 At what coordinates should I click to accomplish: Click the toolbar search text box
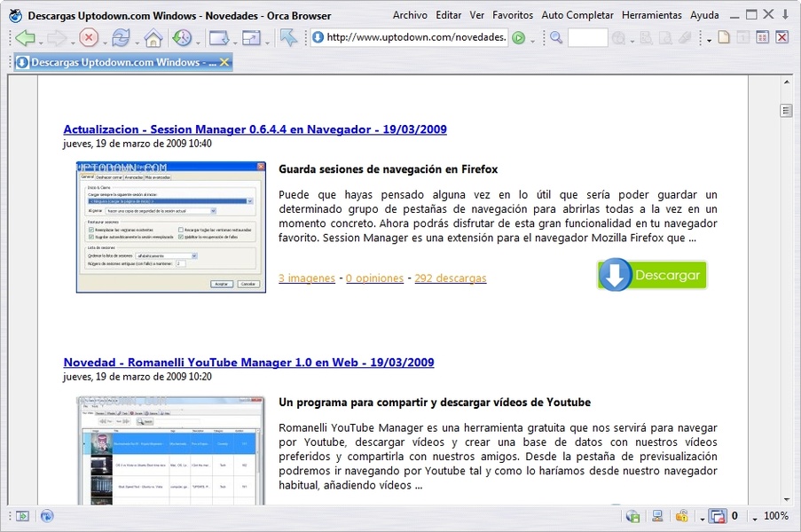click(x=587, y=37)
